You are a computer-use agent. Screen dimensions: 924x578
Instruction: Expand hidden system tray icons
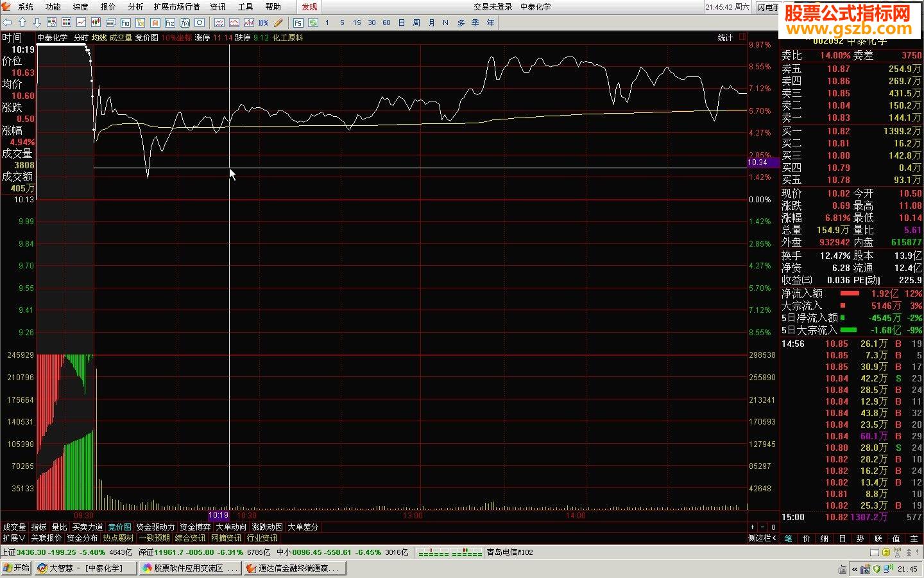855,569
